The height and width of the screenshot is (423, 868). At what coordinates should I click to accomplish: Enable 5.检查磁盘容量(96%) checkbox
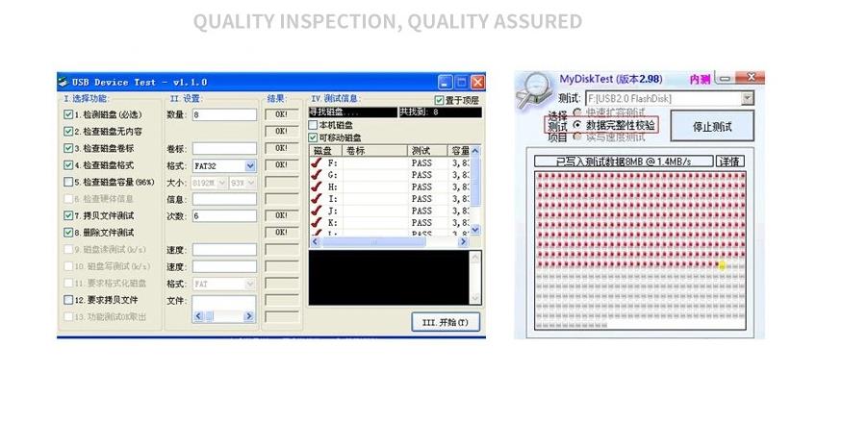68,182
